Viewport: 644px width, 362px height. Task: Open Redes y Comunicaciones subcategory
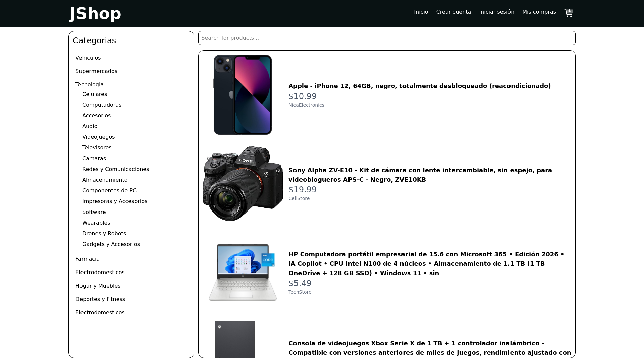coord(116,169)
